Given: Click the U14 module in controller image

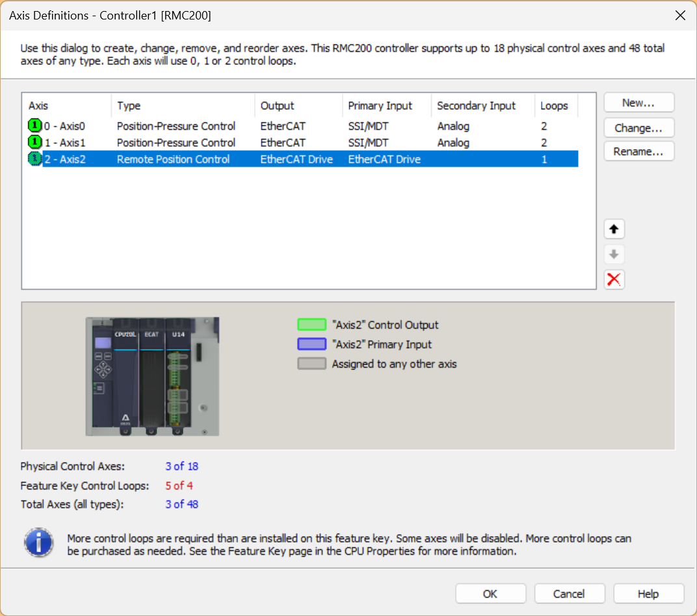Looking at the screenshot, I should point(178,376).
